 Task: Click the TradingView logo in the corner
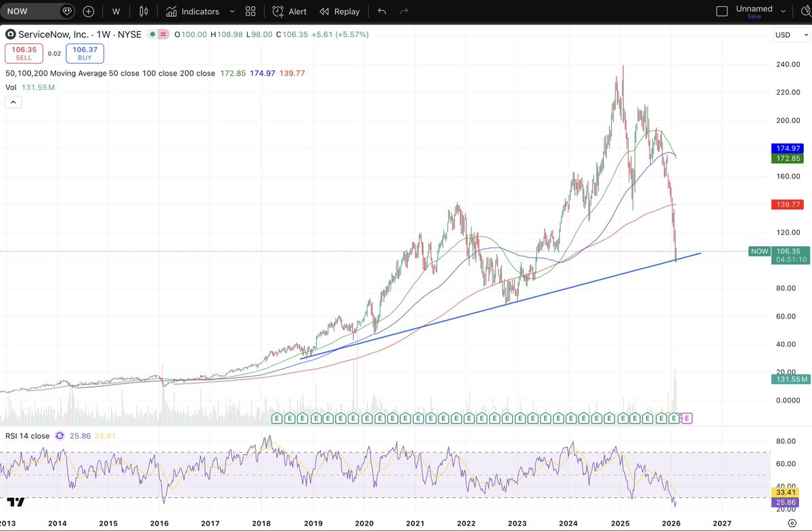[16, 502]
